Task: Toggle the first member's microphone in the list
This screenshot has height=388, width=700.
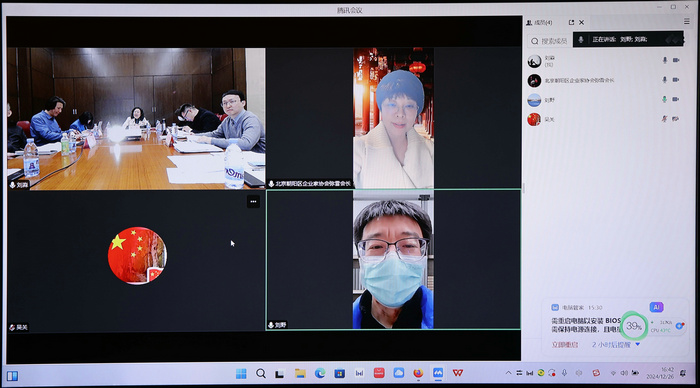Action: point(665,60)
